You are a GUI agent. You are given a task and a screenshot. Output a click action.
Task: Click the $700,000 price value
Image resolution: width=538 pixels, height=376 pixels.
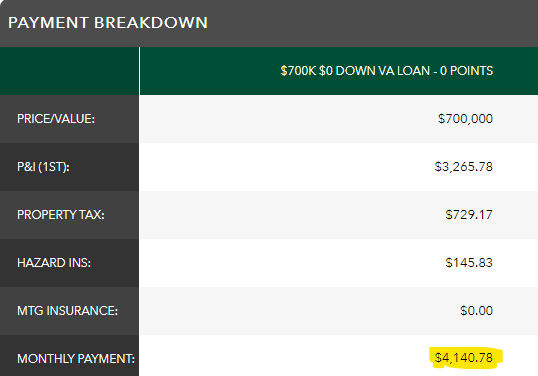click(465, 119)
